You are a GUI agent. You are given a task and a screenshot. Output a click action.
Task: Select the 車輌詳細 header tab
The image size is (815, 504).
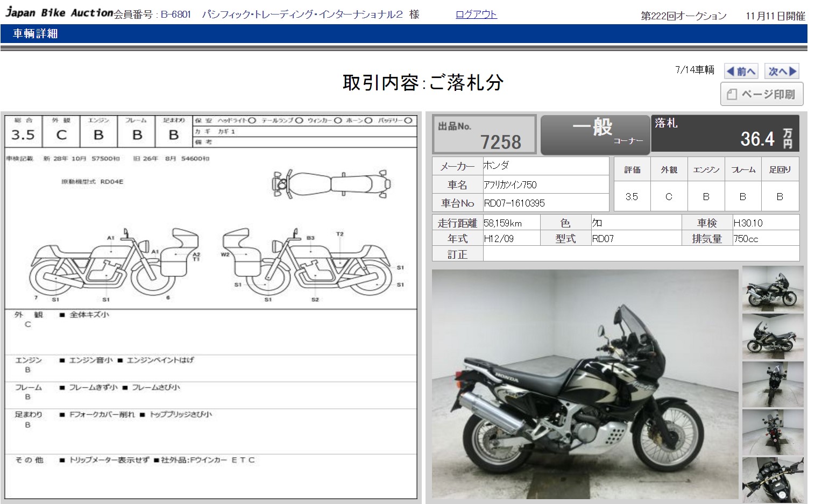coord(36,33)
